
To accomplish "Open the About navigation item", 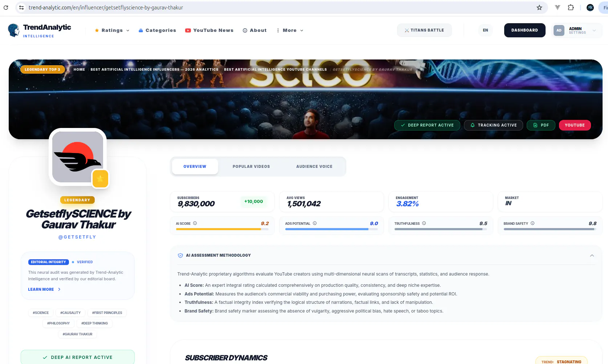I will pos(254,30).
